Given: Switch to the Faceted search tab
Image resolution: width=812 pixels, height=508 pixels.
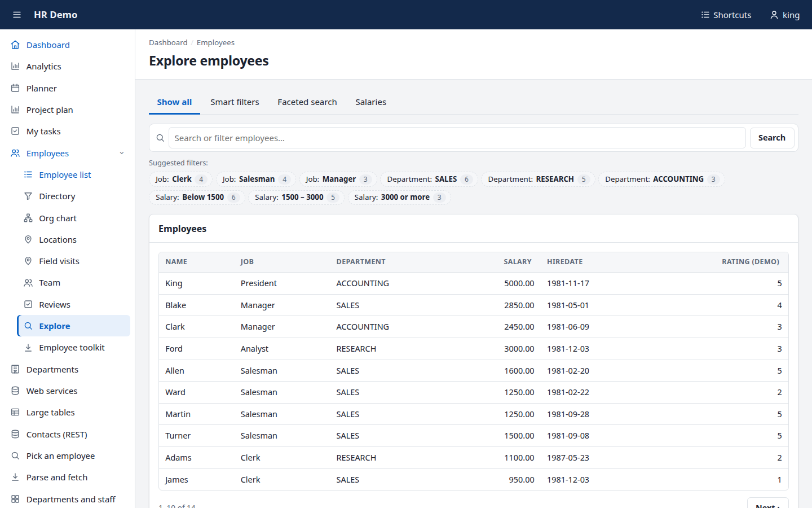Looking at the screenshot, I should 307,102.
